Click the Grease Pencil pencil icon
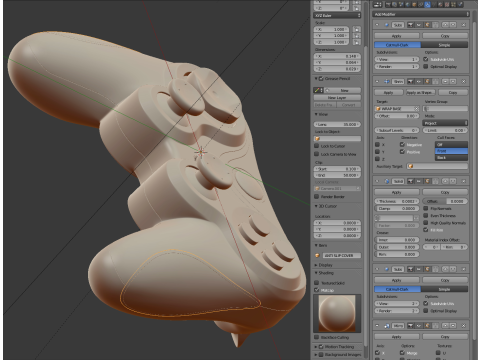This screenshot has height=360, width=480. [318, 90]
